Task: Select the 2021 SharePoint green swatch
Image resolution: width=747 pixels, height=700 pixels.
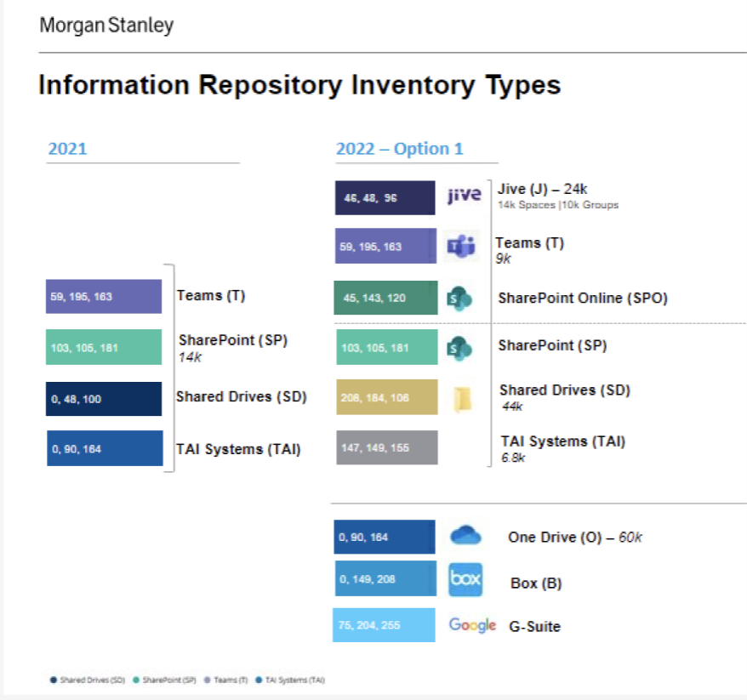Action: click(104, 347)
